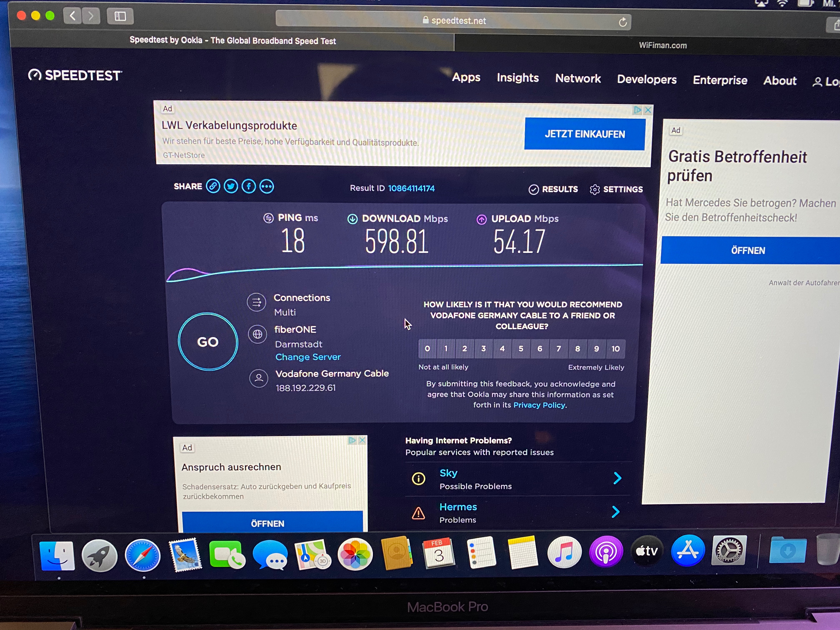The width and height of the screenshot is (840, 630).
Task: Open Result ID 10864114174 link
Action: [x=411, y=188]
